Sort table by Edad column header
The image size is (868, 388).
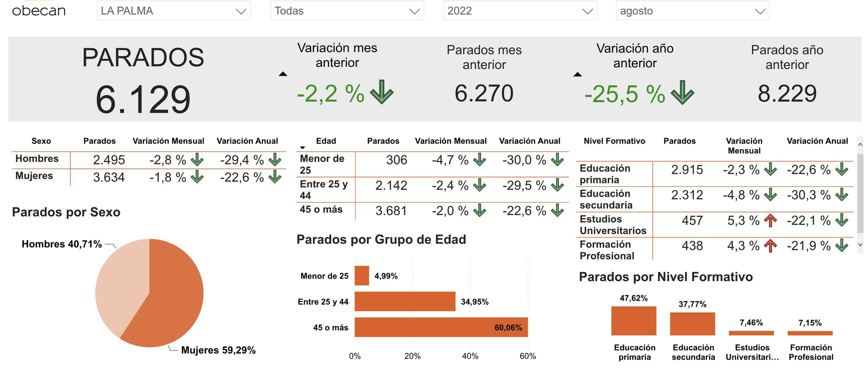tap(326, 141)
